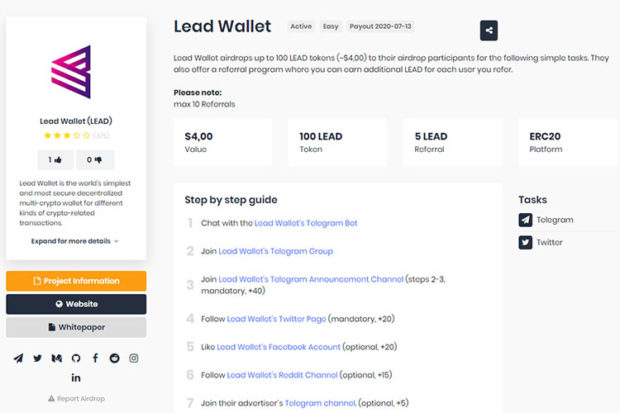The width and height of the screenshot is (620, 413).
Task: Open the LinkedIn social icon
Action: pos(76,377)
